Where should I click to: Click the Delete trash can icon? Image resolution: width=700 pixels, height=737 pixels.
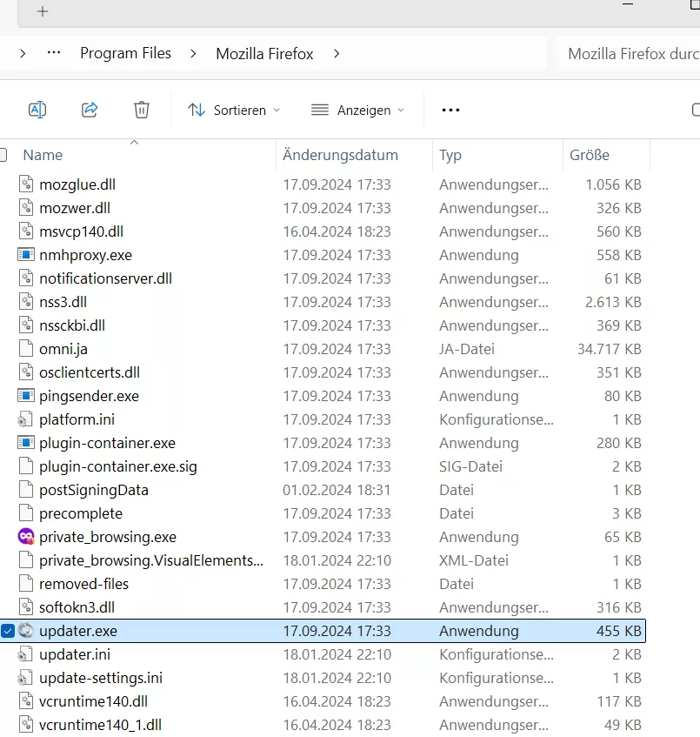click(x=142, y=110)
